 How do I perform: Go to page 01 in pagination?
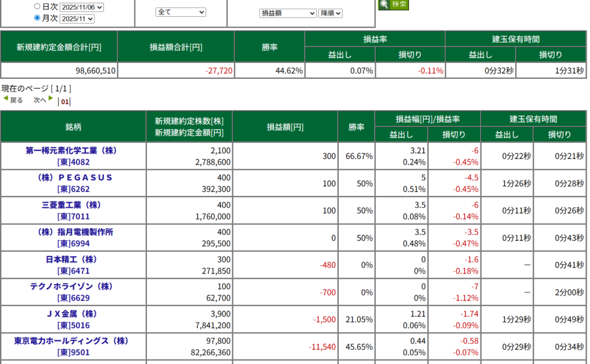pos(65,102)
